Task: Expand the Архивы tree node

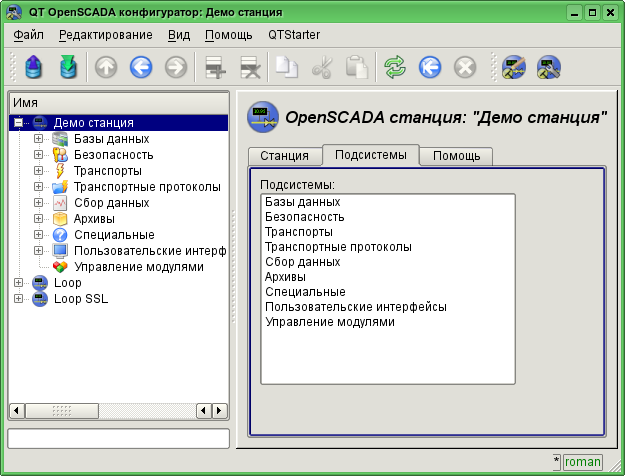Action: point(38,218)
